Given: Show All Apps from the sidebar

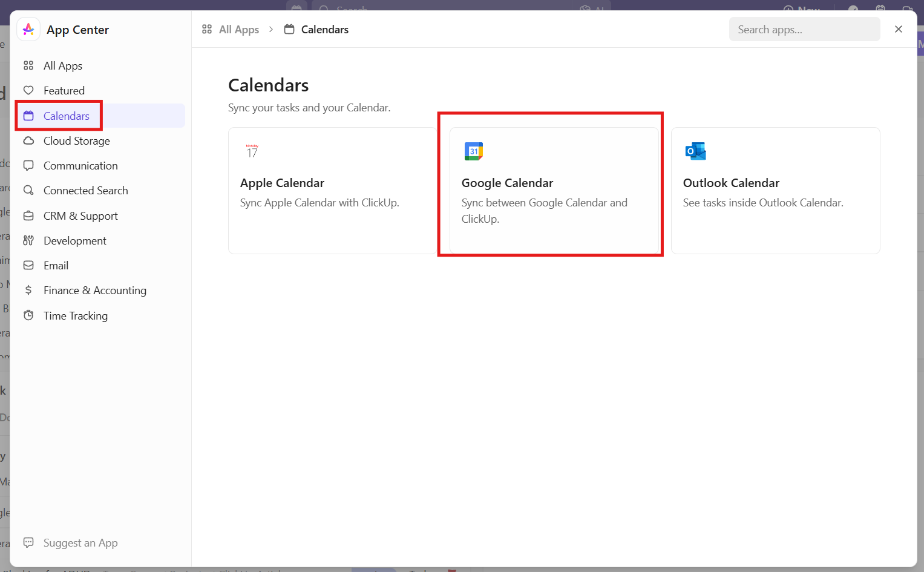Looking at the screenshot, I should tap(62, 66).
